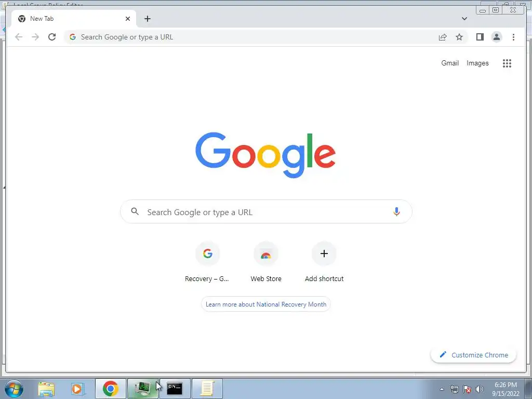Start voice search microphone

tap(396, 212)
